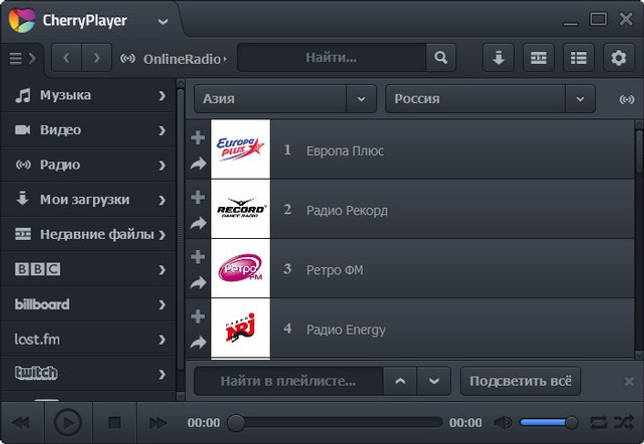Viewport: 644px width, 444px height.
Task: Stop playback
Action: point(114,422)
